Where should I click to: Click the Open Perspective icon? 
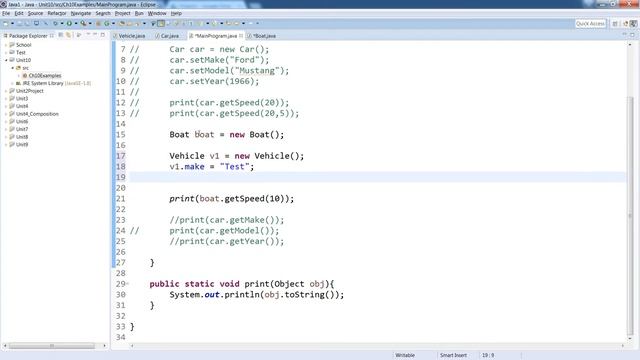[615, 24]
